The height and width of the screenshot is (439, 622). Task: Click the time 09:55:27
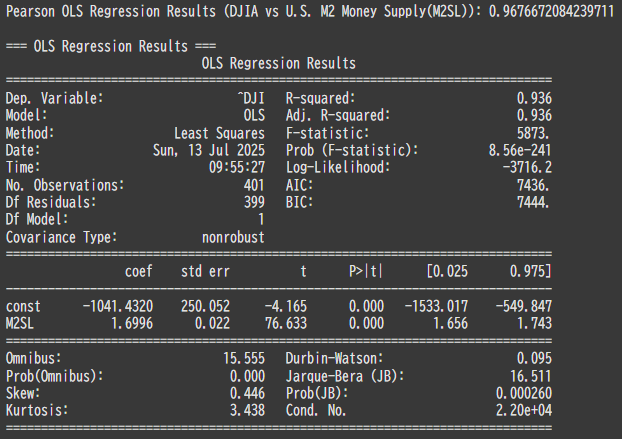tap(237, 167)
